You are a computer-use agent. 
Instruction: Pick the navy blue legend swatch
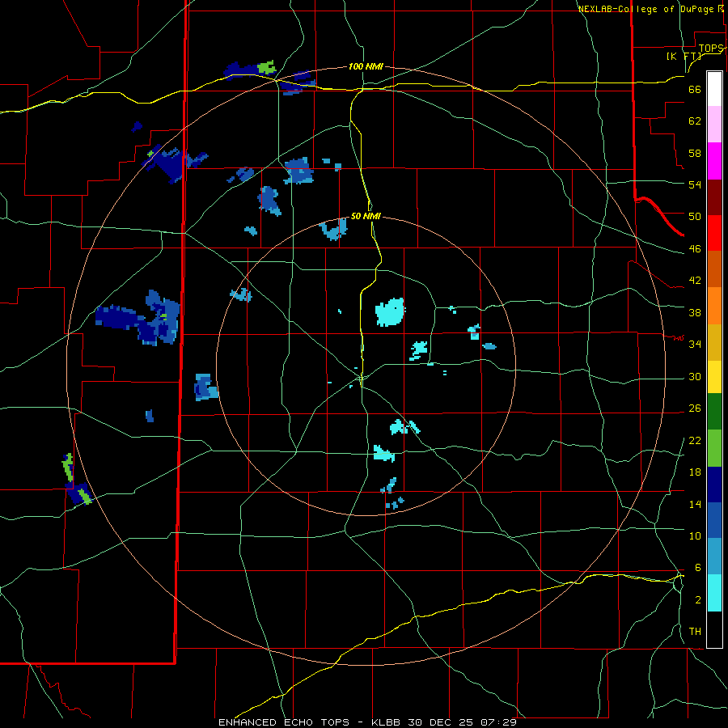click(x=714, y=485)
